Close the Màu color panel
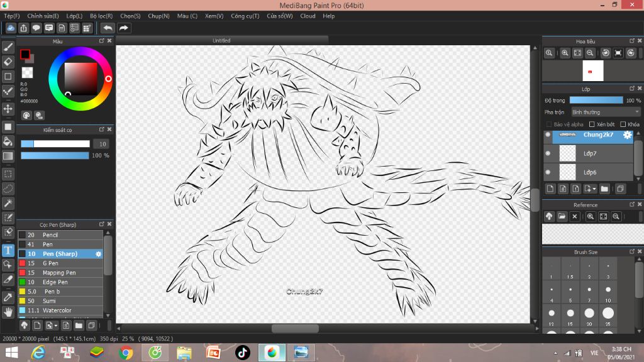The width and height of the screenshot is (644, 362). (x=109, y=41)
